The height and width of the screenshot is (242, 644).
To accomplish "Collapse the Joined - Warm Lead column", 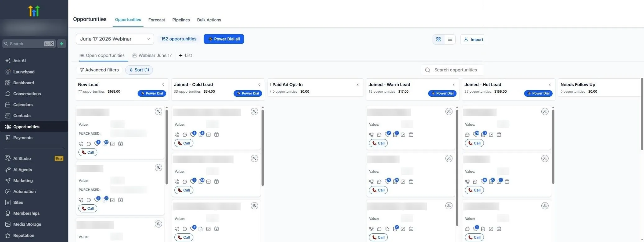I will point(454,85).
